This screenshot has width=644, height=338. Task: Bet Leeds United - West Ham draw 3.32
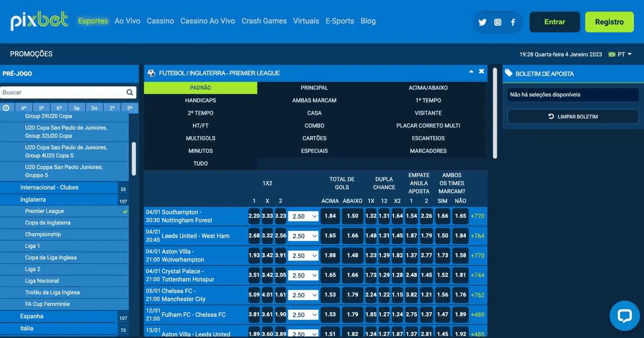267,236
